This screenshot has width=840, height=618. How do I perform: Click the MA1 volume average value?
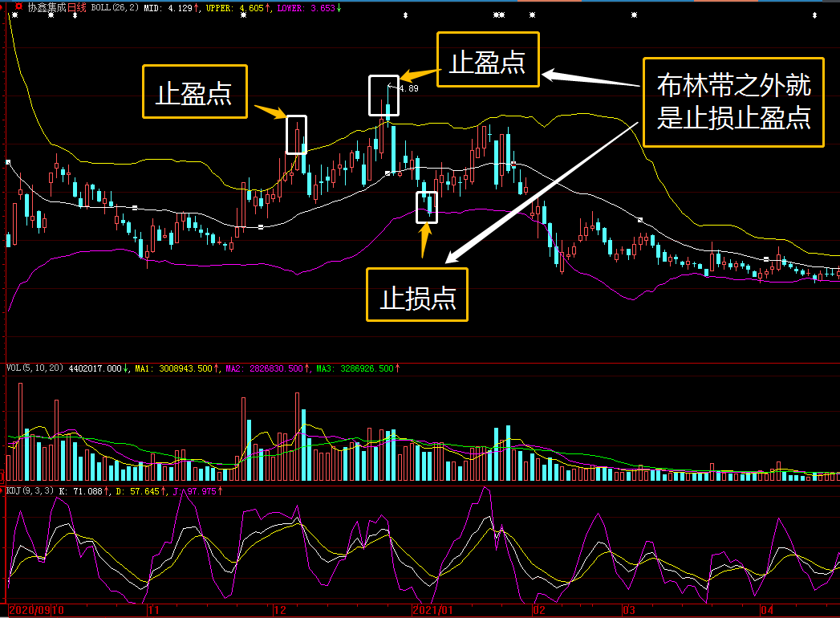(x=185, y=368)
